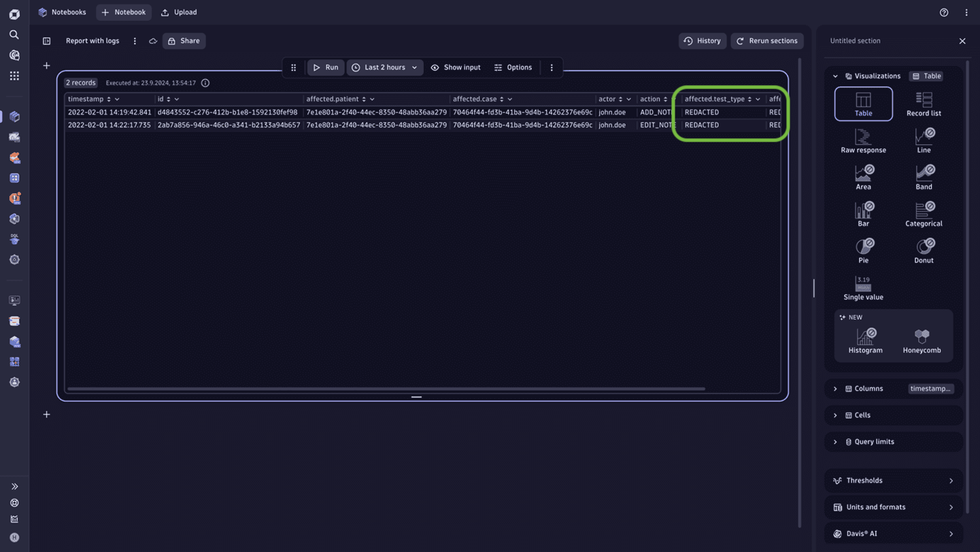Switch to the Line chart visualization

click(924, 140)
